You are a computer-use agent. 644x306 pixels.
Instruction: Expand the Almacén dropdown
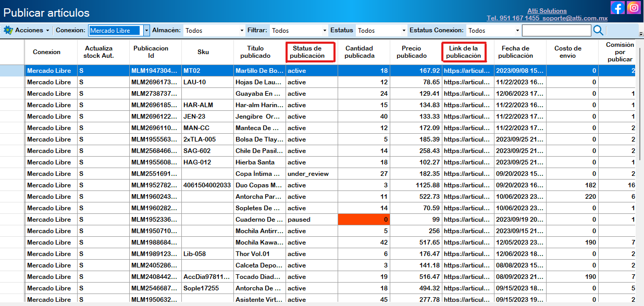[x=241, y=31]
